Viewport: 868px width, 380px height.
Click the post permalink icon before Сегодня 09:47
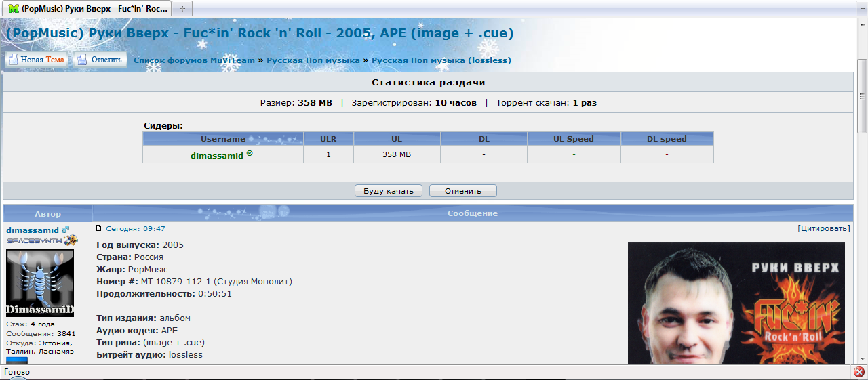point(99,228)
